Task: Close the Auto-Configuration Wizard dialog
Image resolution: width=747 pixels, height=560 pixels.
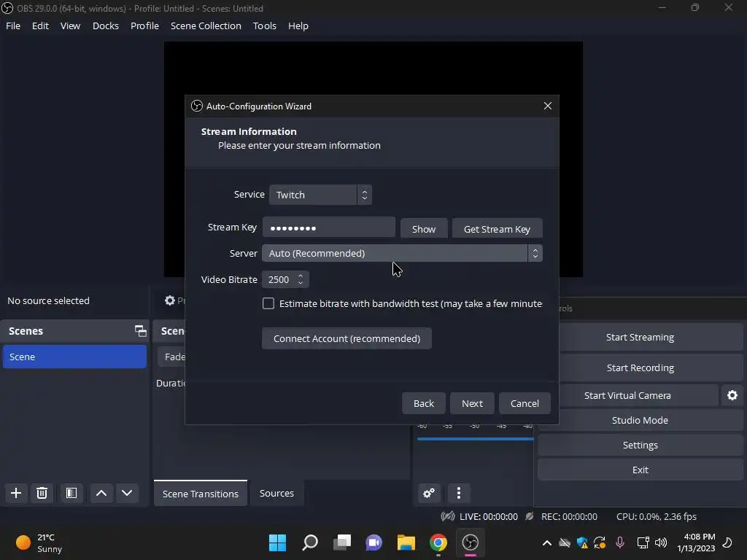Action: tap(548, 106)
